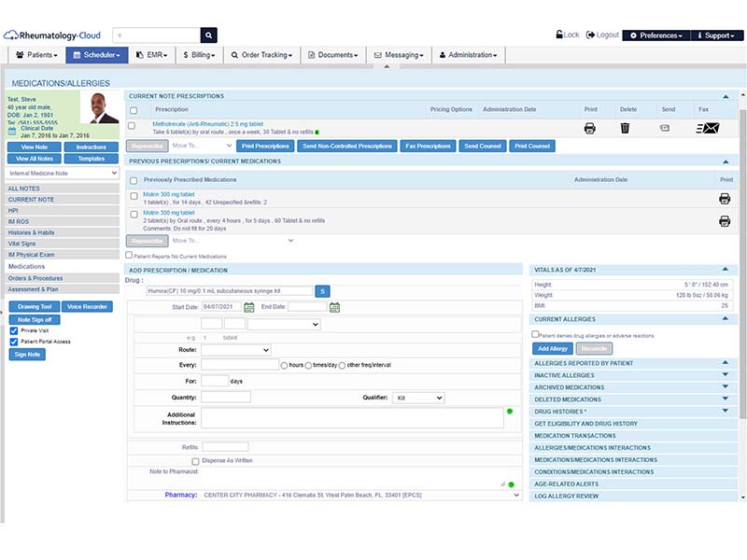Viewport: 747px width, 560px height.
Task: Click the send icon for Methotrexate prescription
Action: (x=665, y=128)
